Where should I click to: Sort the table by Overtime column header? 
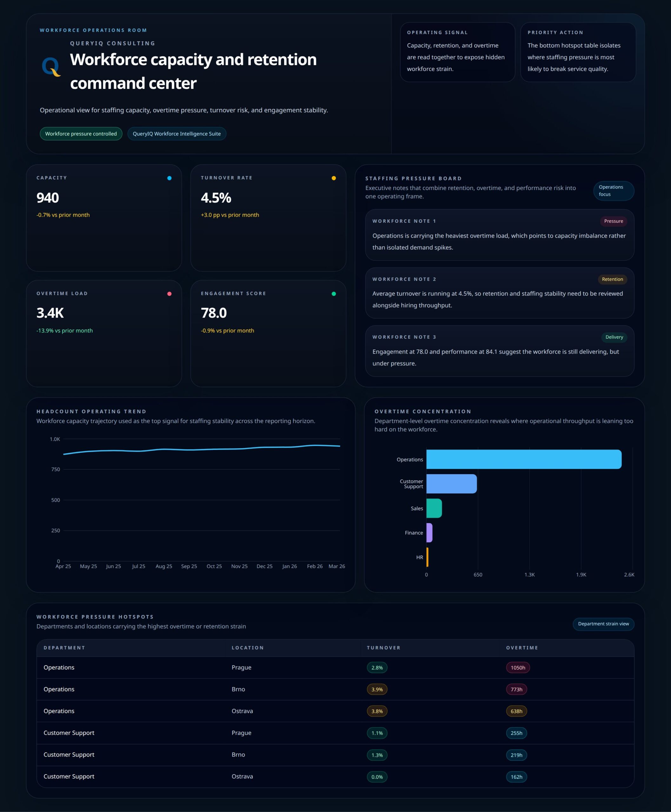522,648
